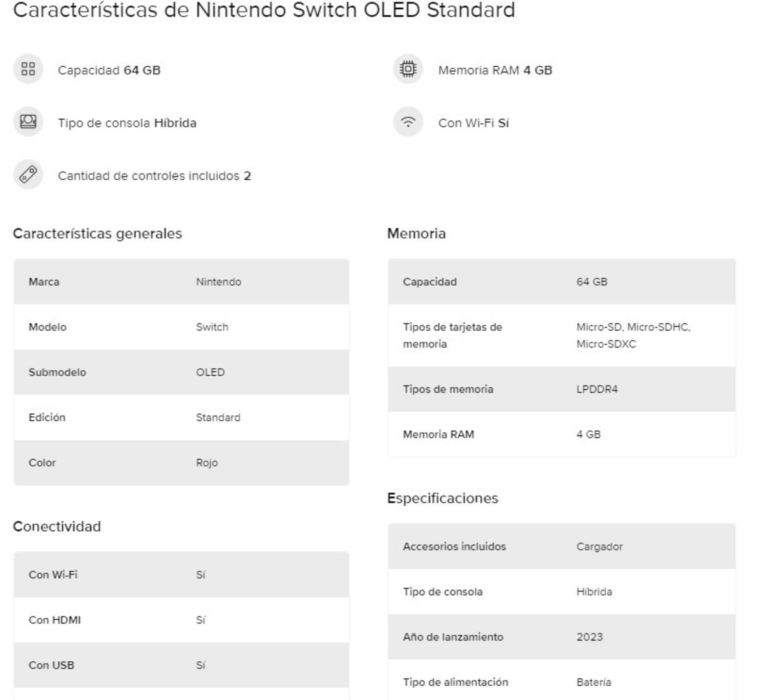Select the Submodelo OLED row
This screenshot has width=776, height=700.
coord(181,373)
